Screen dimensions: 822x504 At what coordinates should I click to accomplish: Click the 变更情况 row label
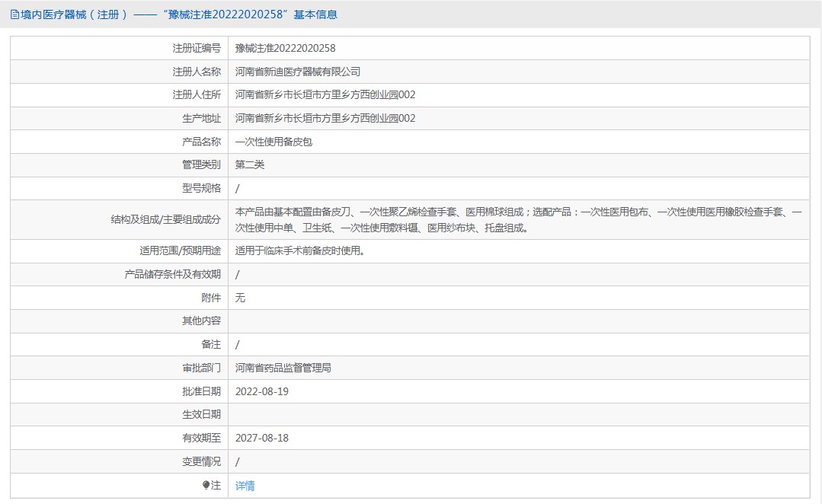point(201,461)
